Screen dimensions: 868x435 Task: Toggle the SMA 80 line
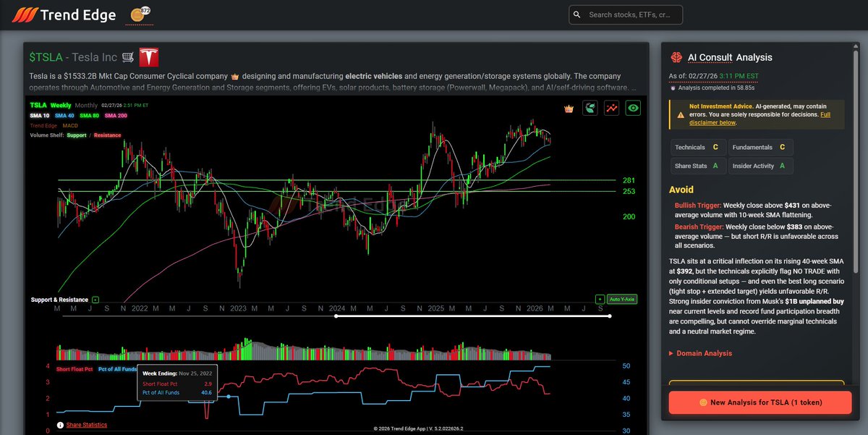(x=89, y=116)
